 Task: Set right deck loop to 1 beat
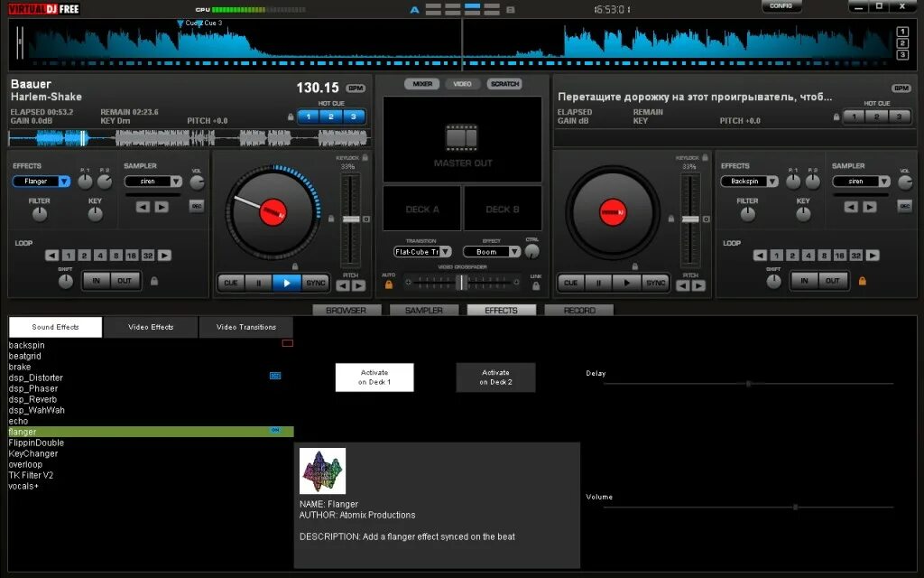[x=777, y=256]
